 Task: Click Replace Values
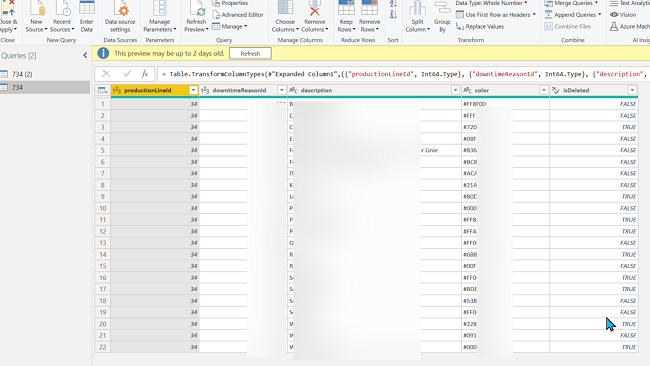480,27
